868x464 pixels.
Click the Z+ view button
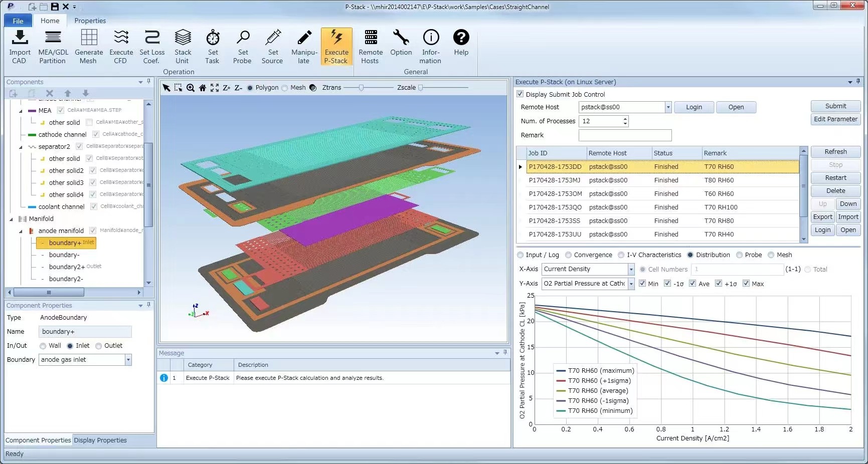(x=227, y=88)
